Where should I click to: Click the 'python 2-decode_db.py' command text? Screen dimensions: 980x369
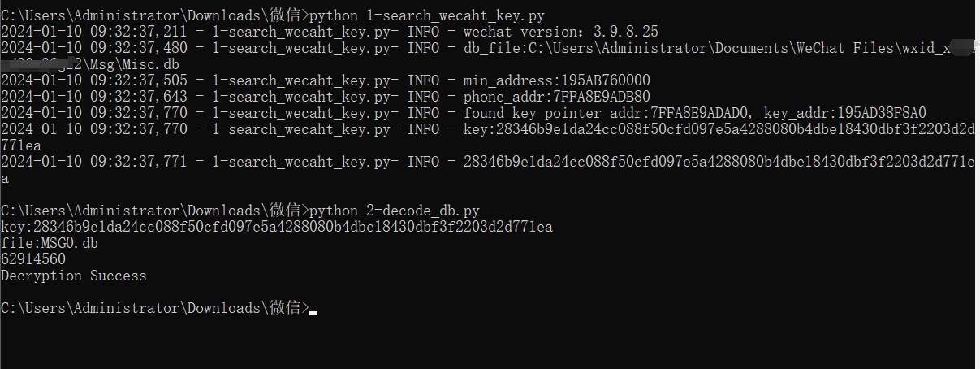click(394, 211)
